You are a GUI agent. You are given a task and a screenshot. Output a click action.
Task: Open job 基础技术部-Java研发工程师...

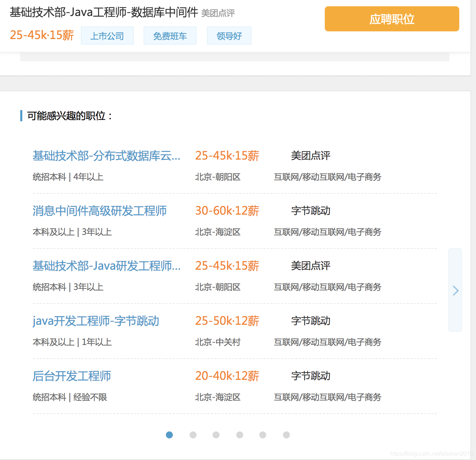(107, 266)
